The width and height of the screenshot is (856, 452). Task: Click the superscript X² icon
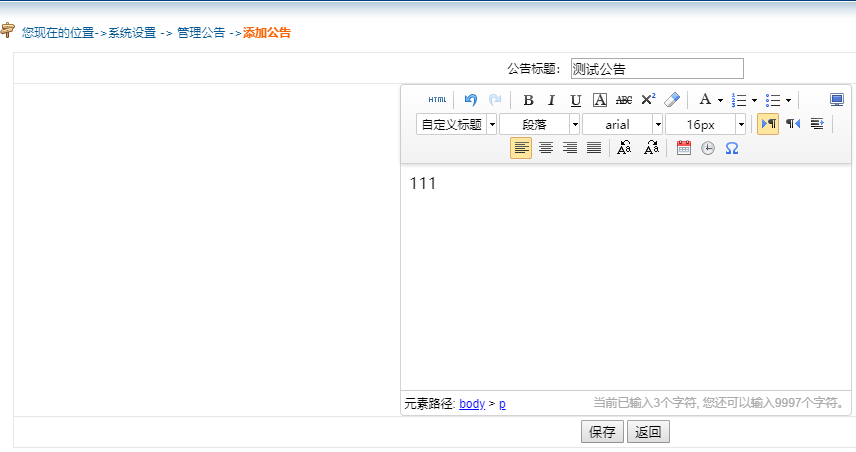pos(648,100)
